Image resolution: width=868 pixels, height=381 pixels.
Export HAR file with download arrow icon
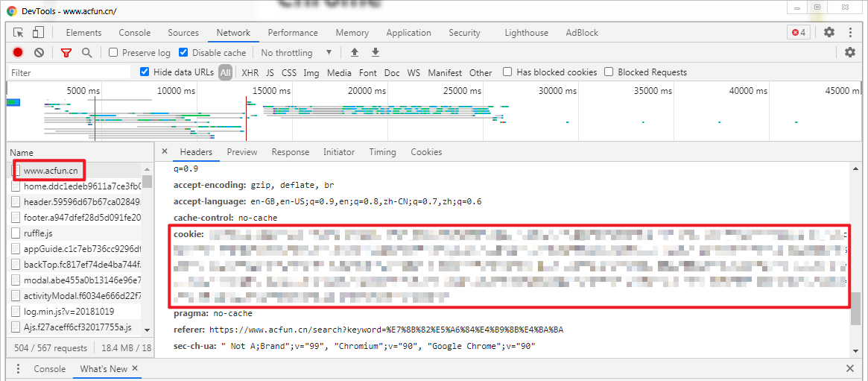376,53
